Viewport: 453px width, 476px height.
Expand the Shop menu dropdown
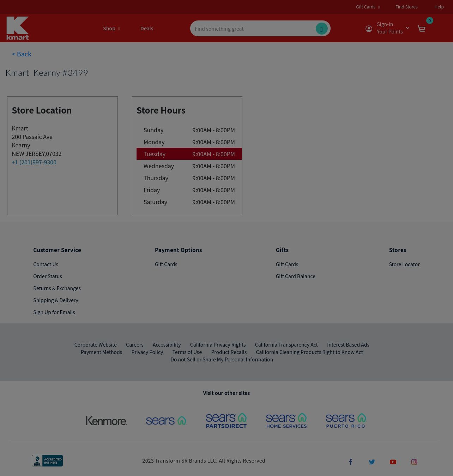point(111,29)
